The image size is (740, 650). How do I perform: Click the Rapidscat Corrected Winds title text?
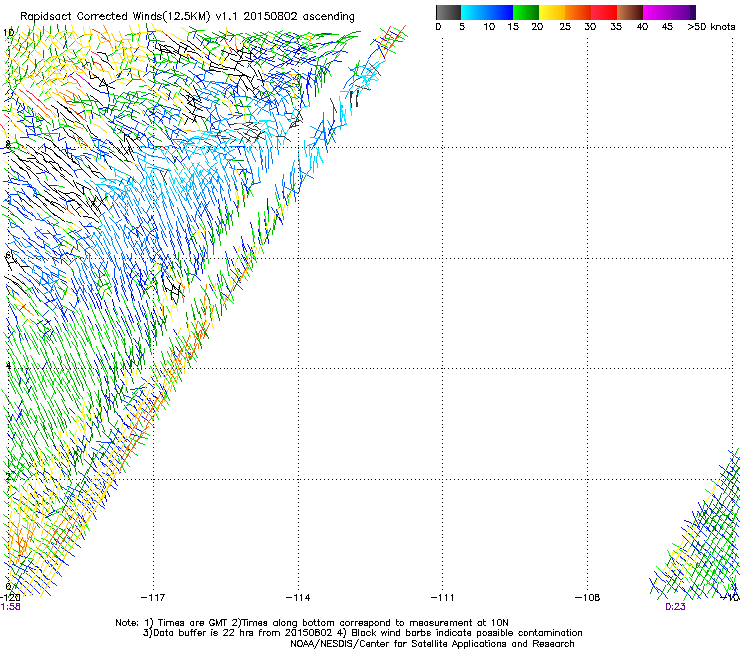[x=187, y=16]
